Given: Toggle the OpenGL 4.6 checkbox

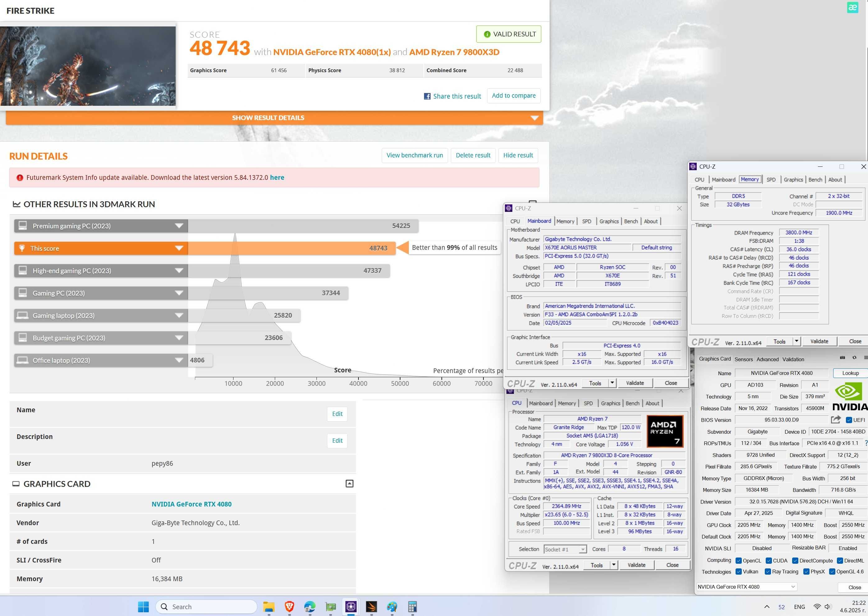Looking at the screenshot, I should 832,572.
